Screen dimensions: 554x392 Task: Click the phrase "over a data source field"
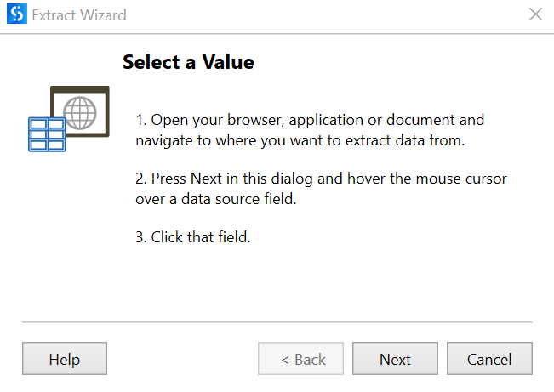tap(216, 199)
